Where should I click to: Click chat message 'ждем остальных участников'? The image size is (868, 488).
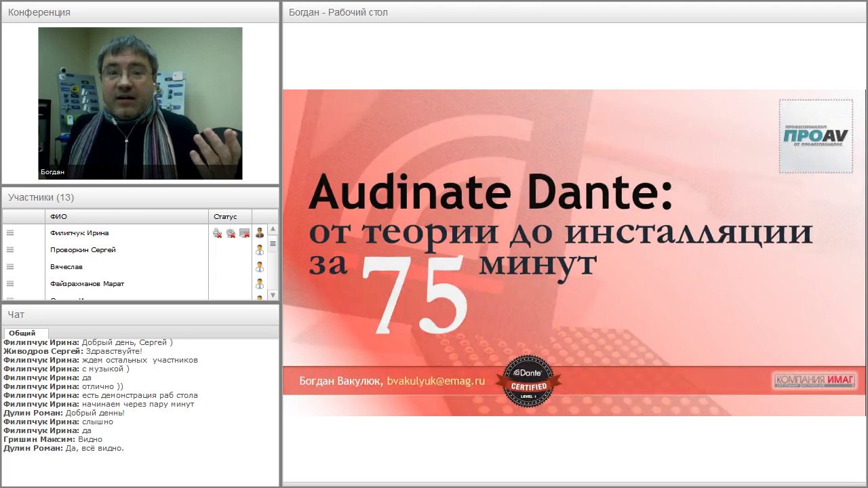pos(140,361)
